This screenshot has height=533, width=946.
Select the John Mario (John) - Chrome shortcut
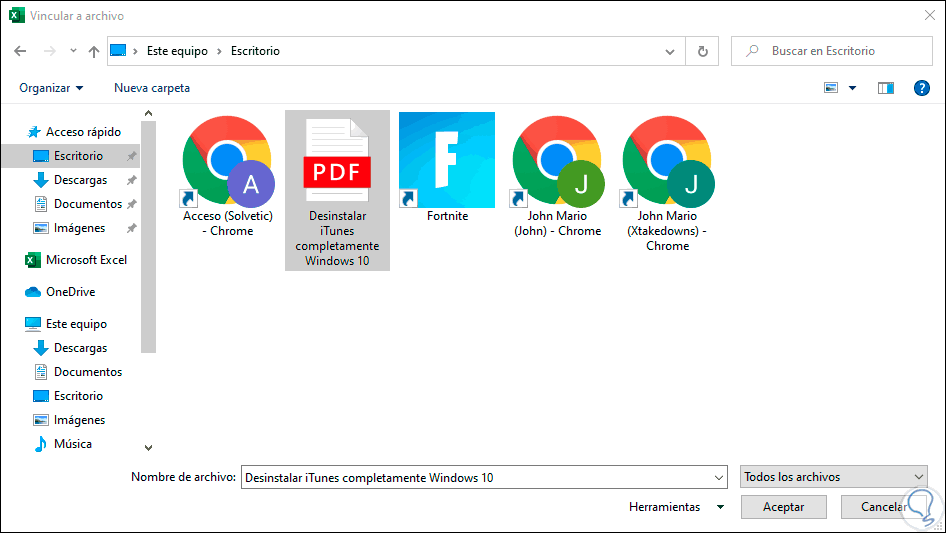click(557, 177)
